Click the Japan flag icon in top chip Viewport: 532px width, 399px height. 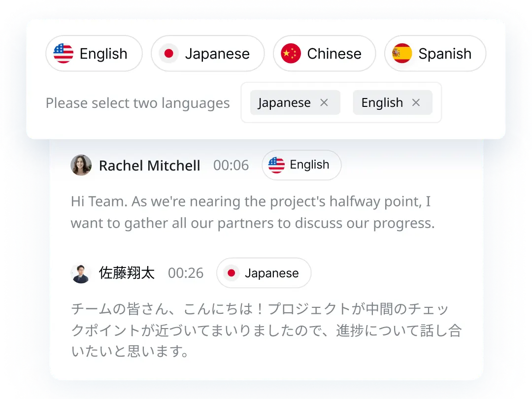click(x=168, y=53)
